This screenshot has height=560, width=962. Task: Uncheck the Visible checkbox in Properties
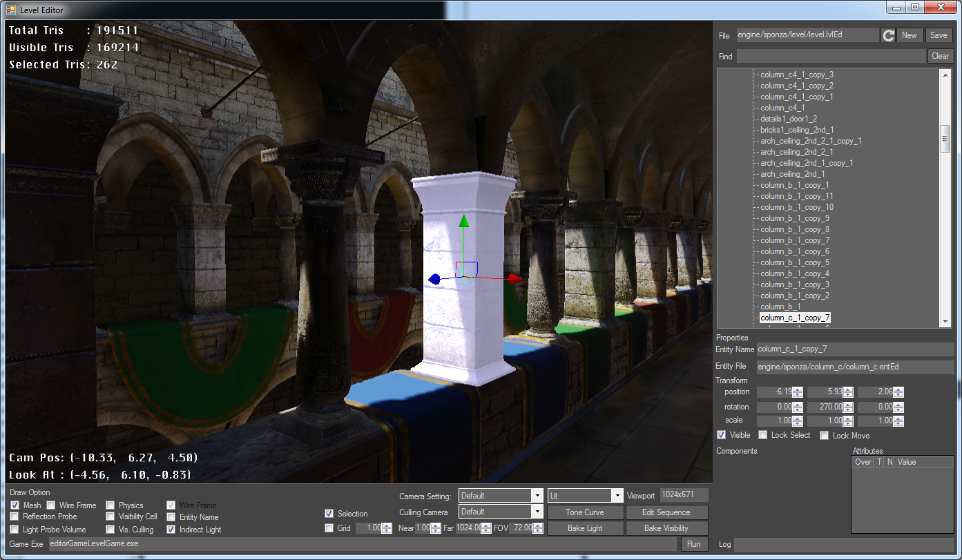pyautogui.click(x=722, y=435)
